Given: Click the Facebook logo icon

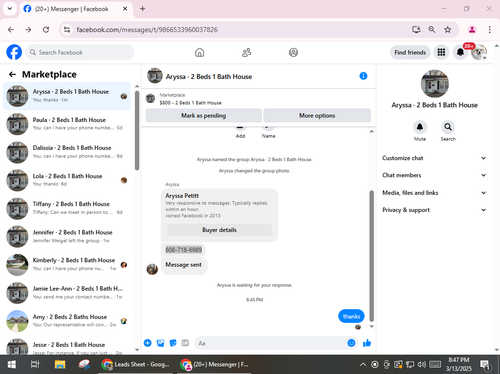Looking at the screenshot, I should pyautogui.click(x=14, y=52).
